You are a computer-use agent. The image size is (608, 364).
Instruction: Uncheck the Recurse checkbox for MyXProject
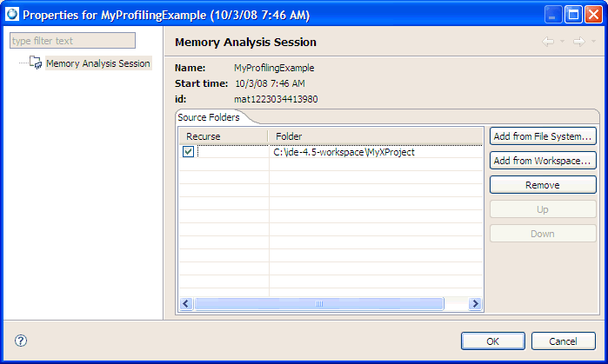tap(188, 152)
